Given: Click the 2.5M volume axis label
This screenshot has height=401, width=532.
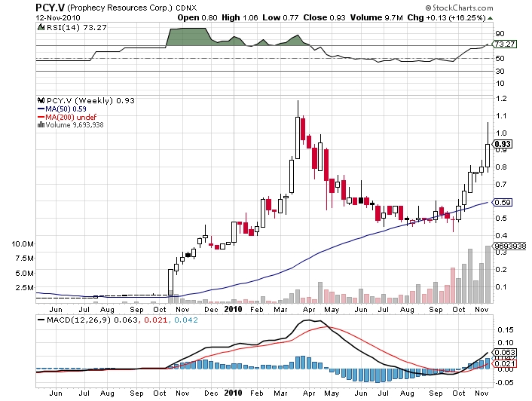Looking at the screenshot, I should (x=24, y=288).
